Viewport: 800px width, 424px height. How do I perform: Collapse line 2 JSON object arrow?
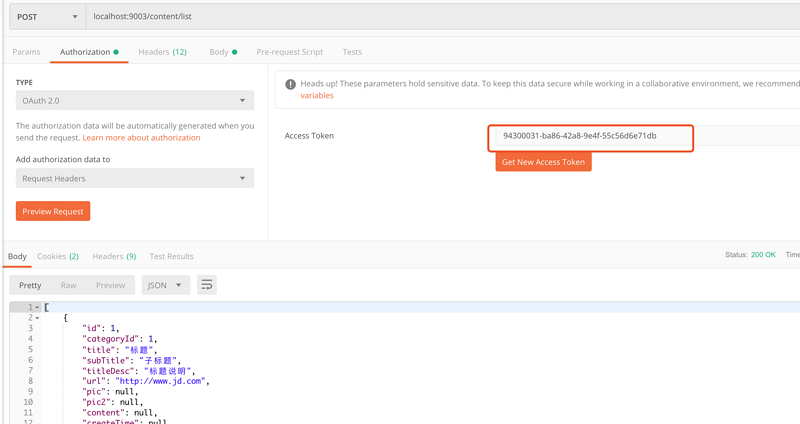tap(38, 318)
